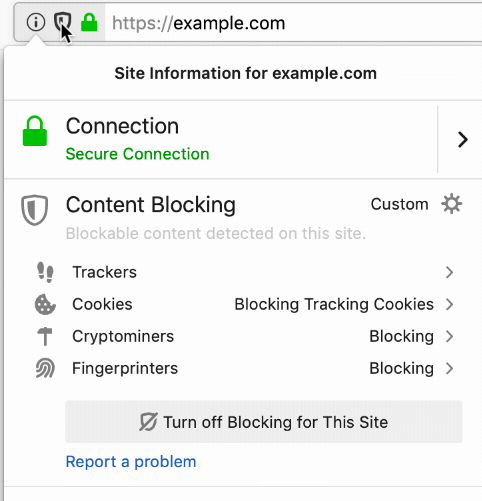Viewport: 482px width, 501px height.
Task: Click the large green Connection padlock
Action: coord(35,131)
